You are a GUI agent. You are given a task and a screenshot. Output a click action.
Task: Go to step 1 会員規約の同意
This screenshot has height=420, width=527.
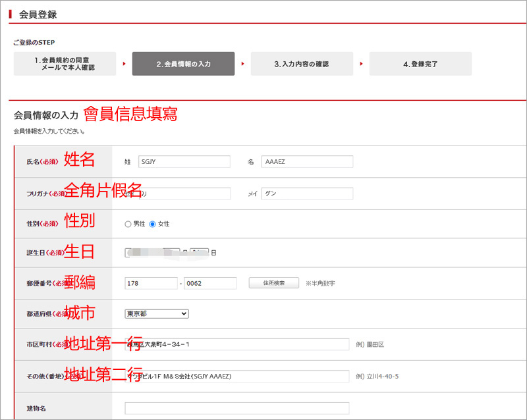coord(65,64)
